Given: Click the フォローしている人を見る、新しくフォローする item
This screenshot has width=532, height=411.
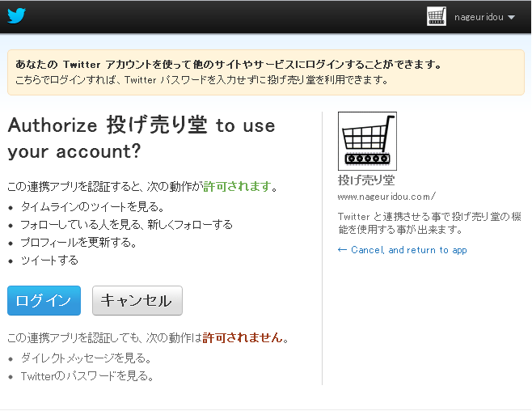Looking at the screenshot, I should click(127, 225).
